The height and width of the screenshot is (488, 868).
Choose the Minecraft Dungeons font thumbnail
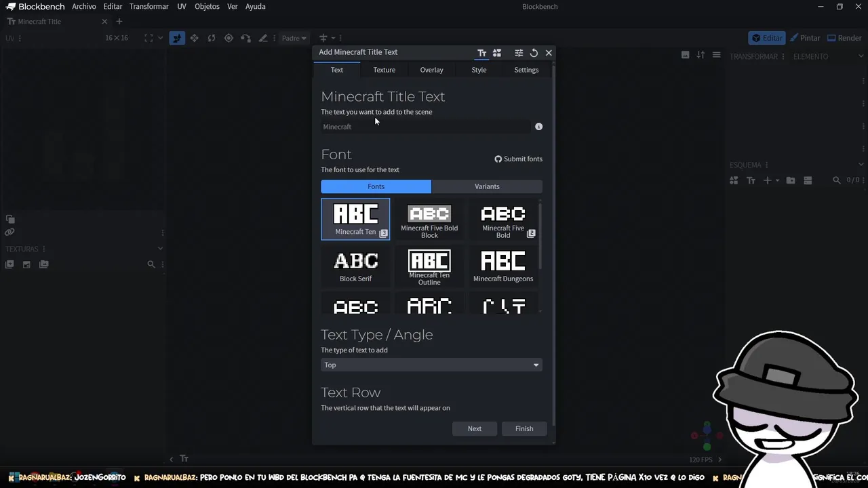pyautogui.click(x=503, y=266)
